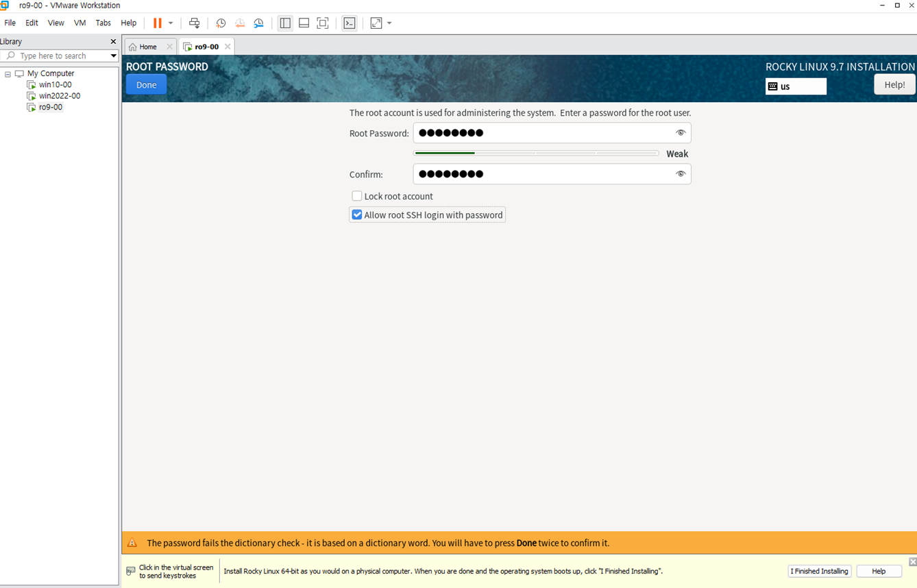Screen dimensions: 917x588
Task: Open the View menu
Action: [56, 23]
